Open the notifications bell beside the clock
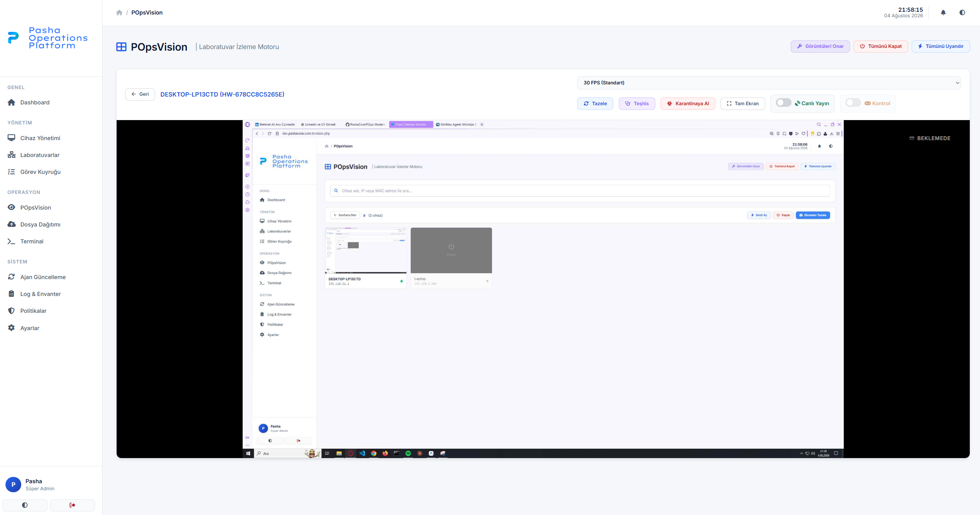This screenshot has width=980, height=515. pyautogui.click(x=943, y=13)
